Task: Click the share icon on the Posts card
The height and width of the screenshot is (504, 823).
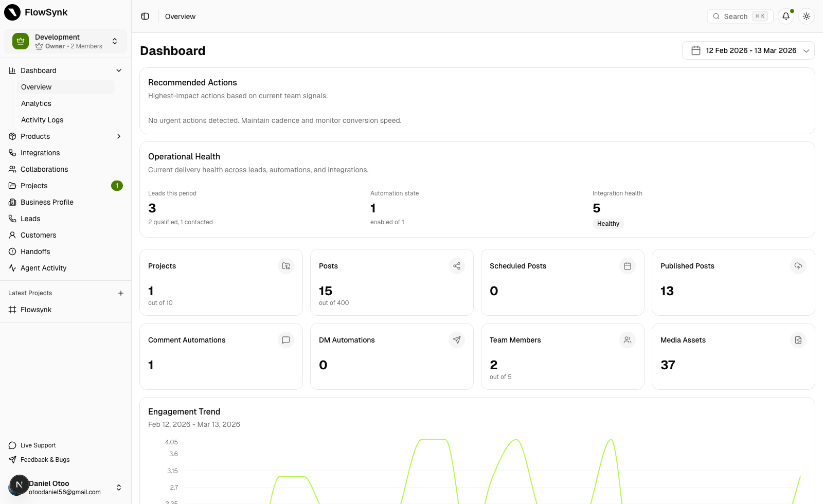Action: coord(457,266)
